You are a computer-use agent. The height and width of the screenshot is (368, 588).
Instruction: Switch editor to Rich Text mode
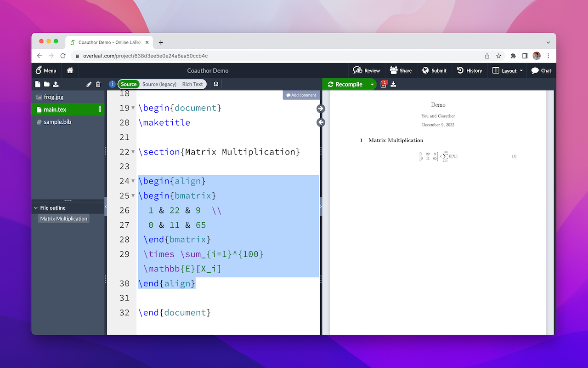(x=192, y=84)
